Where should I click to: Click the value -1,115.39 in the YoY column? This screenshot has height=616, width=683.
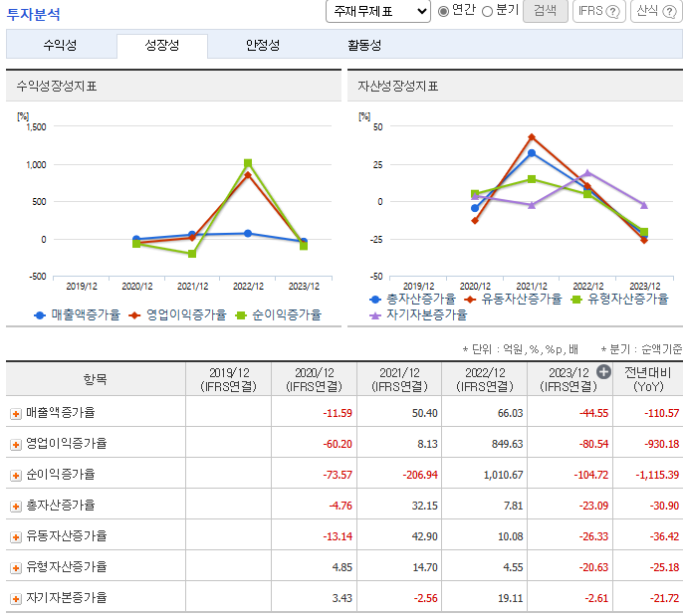(657, 476)
